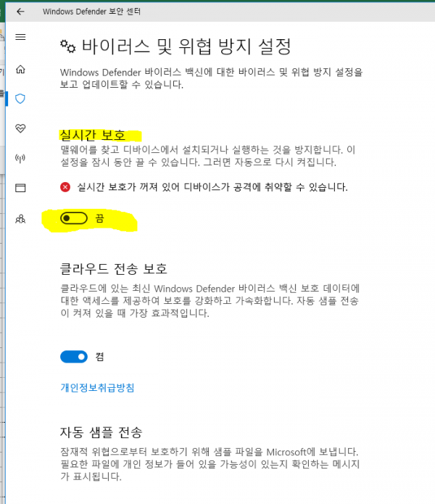Select the shield virus protection sidebar icon
The height and width of the screenshot is (504, 435).
pos(20,99)
